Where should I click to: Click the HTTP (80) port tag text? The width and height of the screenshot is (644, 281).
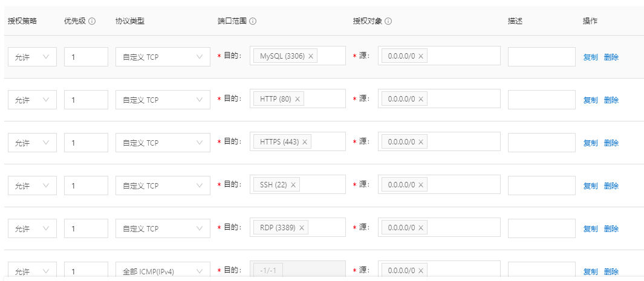[x=276, y=99]
